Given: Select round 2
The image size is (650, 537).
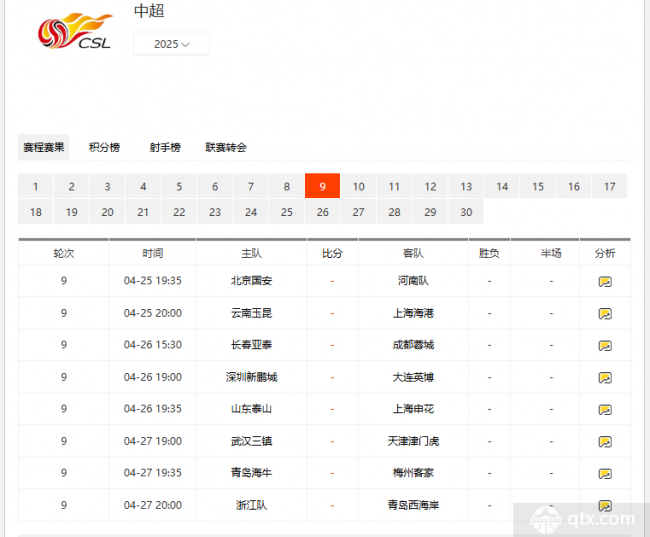Looking at the screenshot, I should (71, 186).
